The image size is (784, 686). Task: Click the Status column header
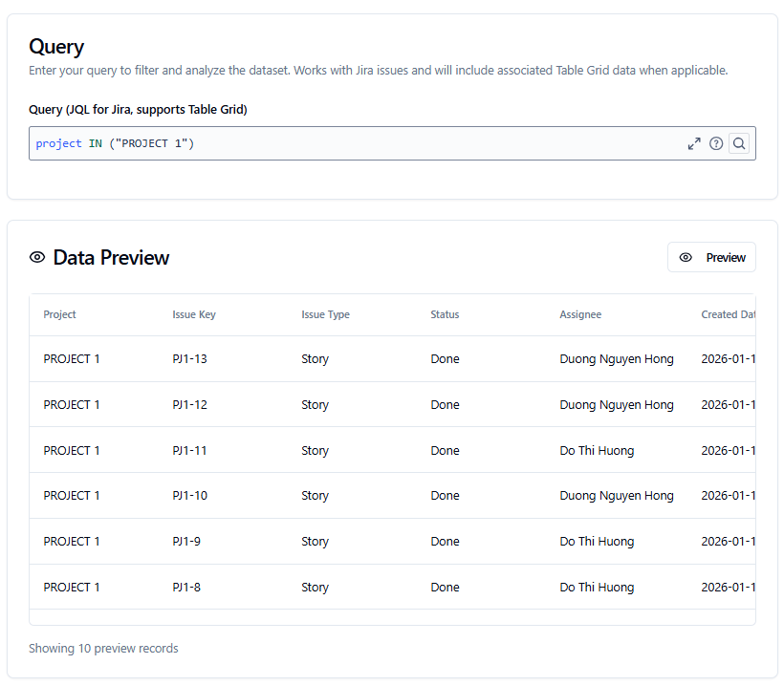click(445, 314)
